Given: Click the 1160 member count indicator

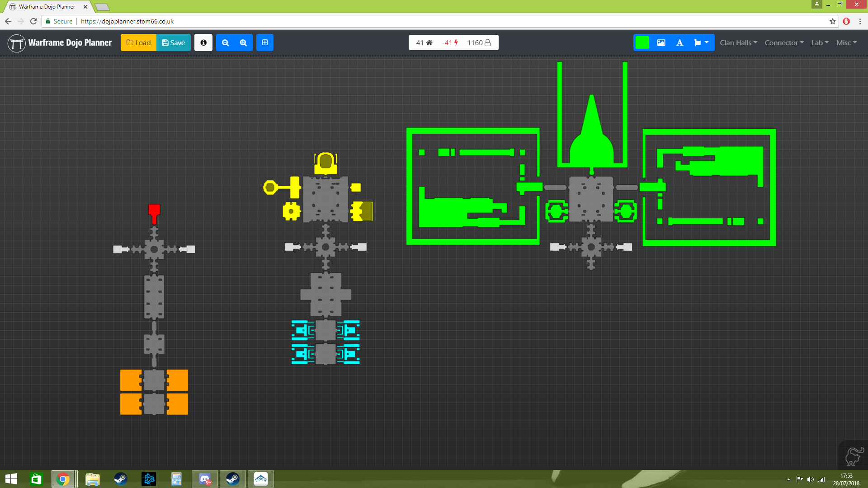Looking at the screenshot, I should coord(479,42).
